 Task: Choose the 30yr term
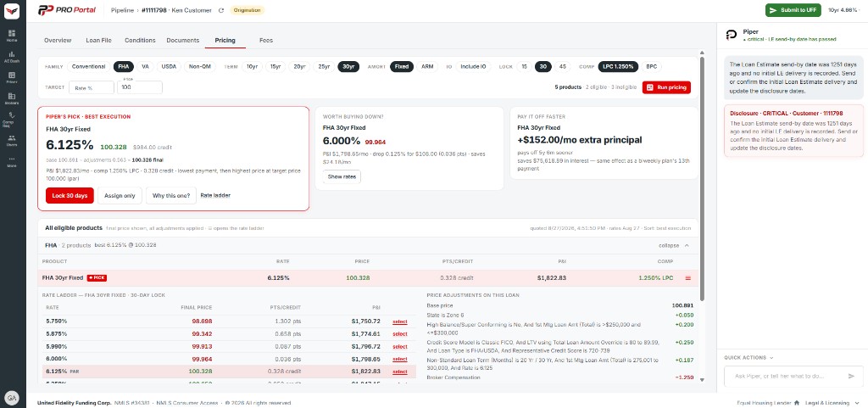point(348,66)
